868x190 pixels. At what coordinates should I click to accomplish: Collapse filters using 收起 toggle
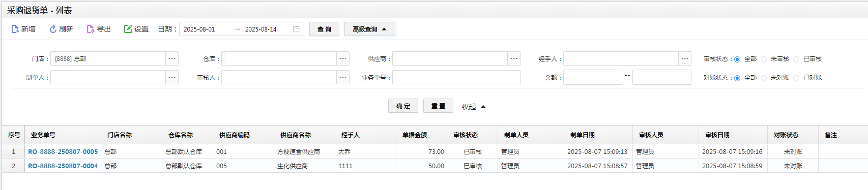474,107
